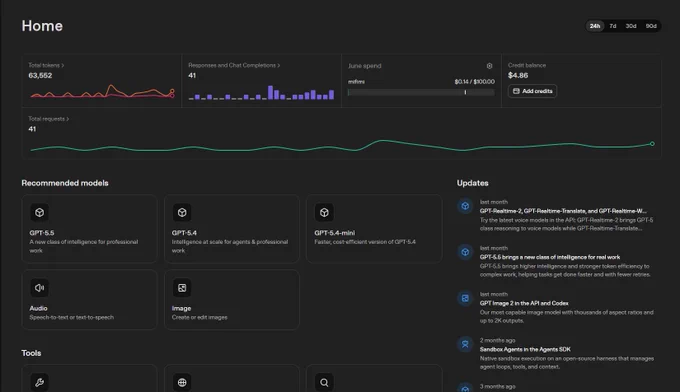Click the Responses and Chat Completions bar chart
Viewport: 680px width, 392px height.
coord(262,92)
